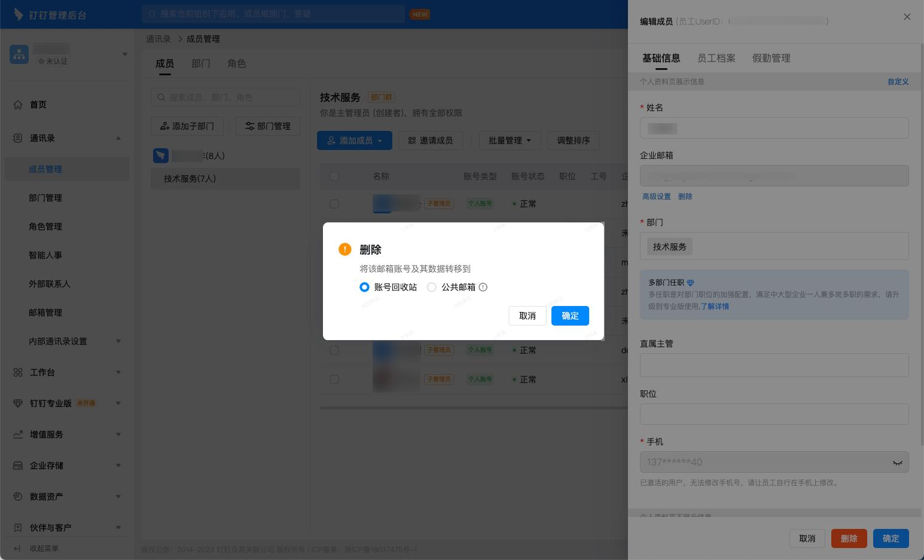
Task: Click the 添加子部门 button
Action: (x=187, y=126)
